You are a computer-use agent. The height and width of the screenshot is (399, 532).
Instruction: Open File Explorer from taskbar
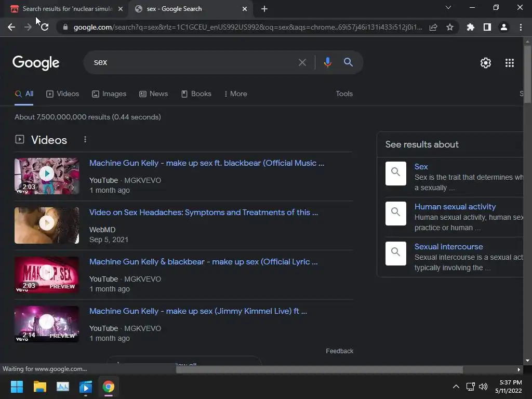pos(39,387)
